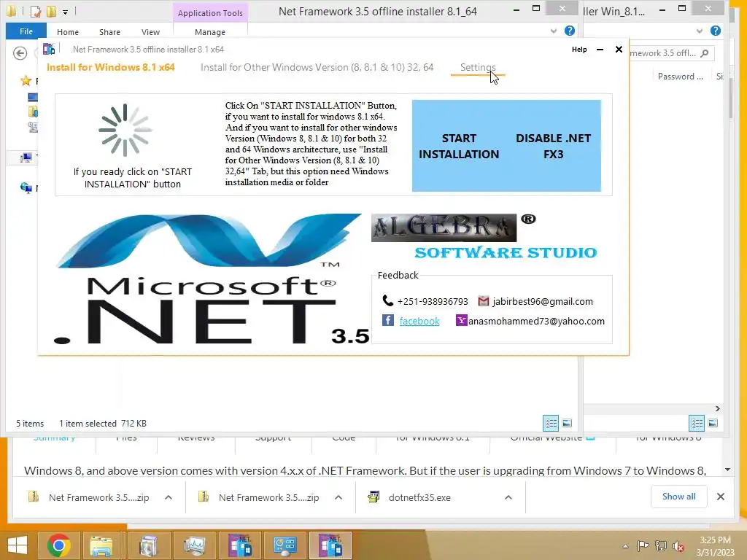The width and height of the screenshot is (747, 560).
Task: Click the facebook link in Feedback
Action: (x=419, y=321)
